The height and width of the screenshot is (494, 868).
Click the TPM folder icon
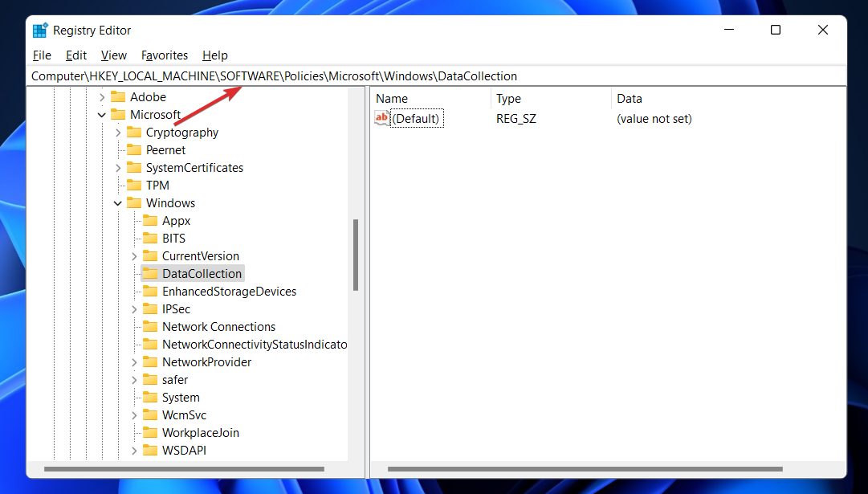coord(134,186)
